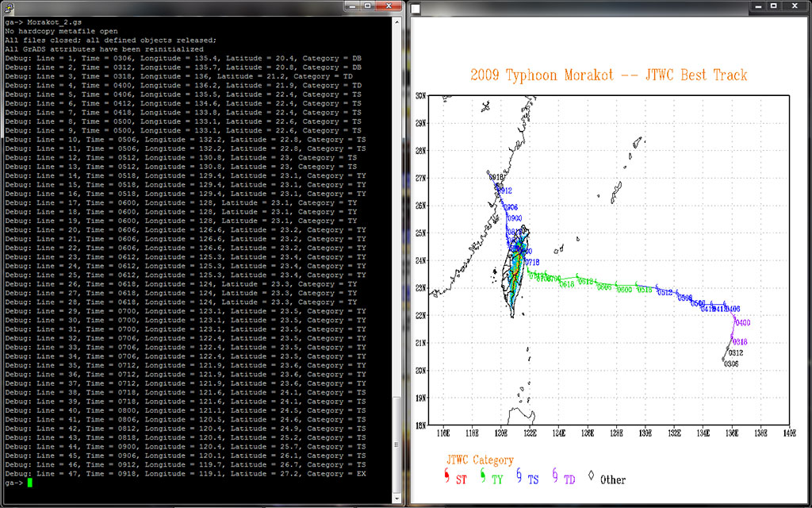The height and width of the screenshot is (508, 812).
Task: Click the 136E longitude axis label
Action: 732,433
